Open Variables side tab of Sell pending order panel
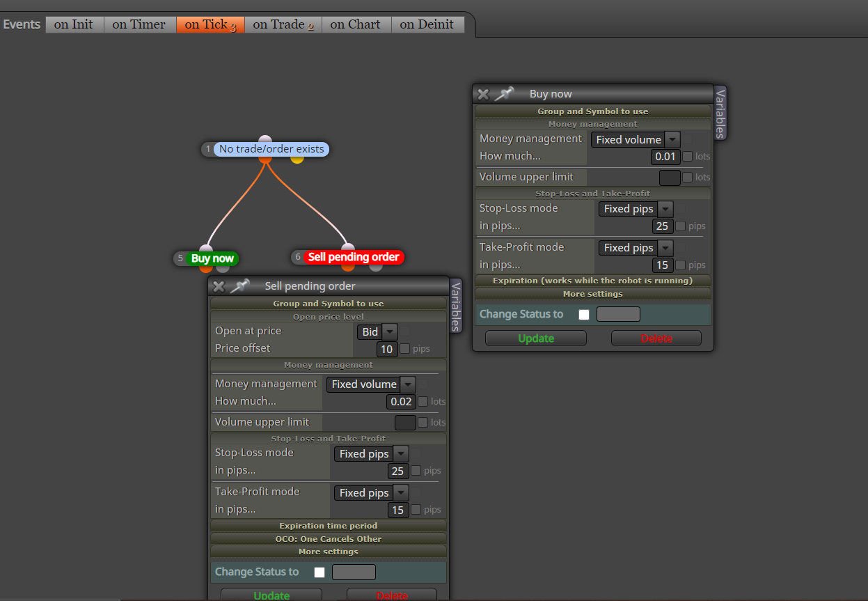Viewport: 868px width, 601px height. [x=456, y=305]
